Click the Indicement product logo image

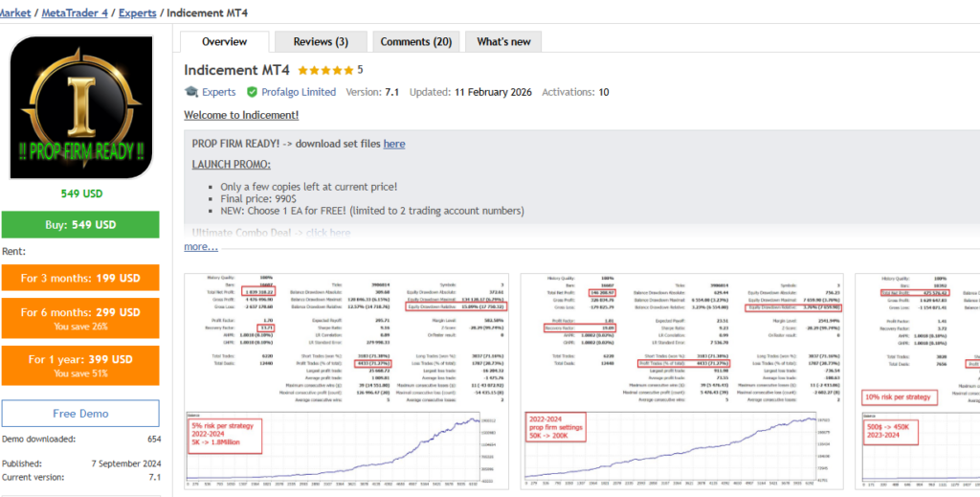(81, 107)
